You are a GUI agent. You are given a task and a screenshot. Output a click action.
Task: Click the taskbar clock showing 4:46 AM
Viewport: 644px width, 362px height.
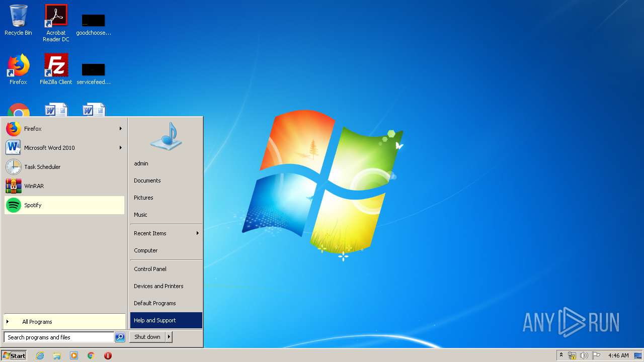[618, 355]
